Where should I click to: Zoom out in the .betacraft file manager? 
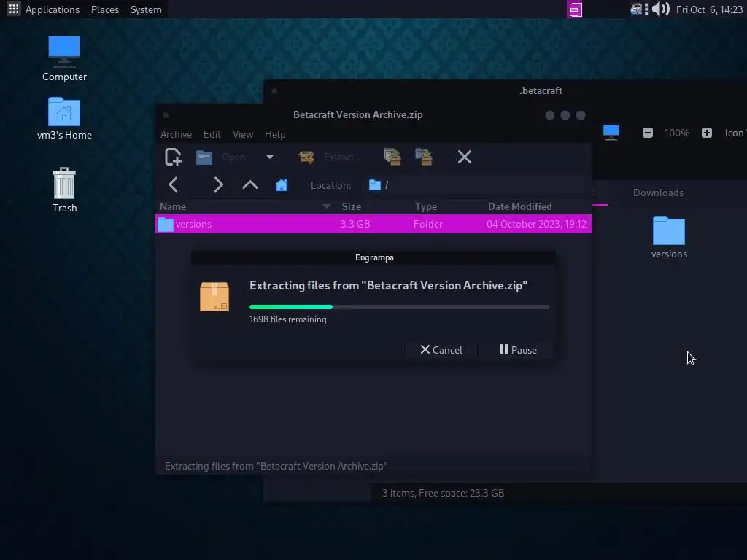648,133
